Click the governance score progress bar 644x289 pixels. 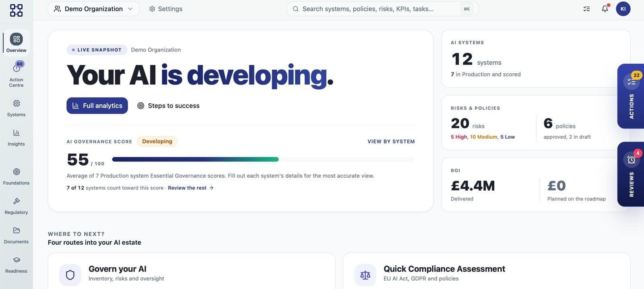point(263,159)
